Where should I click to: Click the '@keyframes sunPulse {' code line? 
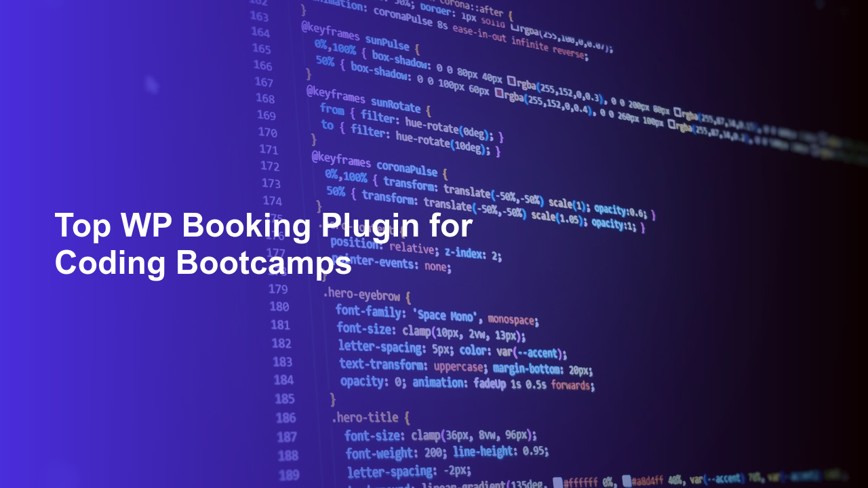pos(360,39)
